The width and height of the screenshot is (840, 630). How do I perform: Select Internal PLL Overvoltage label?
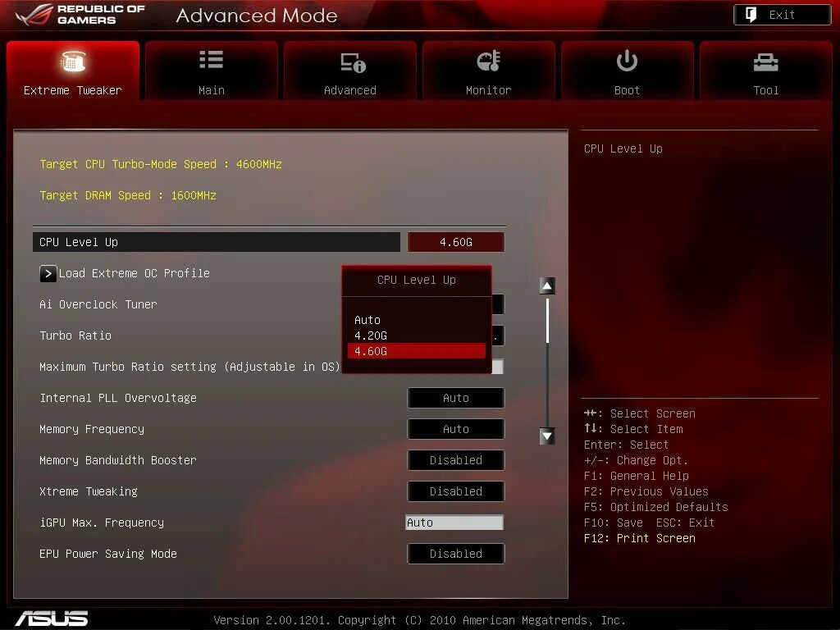[x=118, y=398]
